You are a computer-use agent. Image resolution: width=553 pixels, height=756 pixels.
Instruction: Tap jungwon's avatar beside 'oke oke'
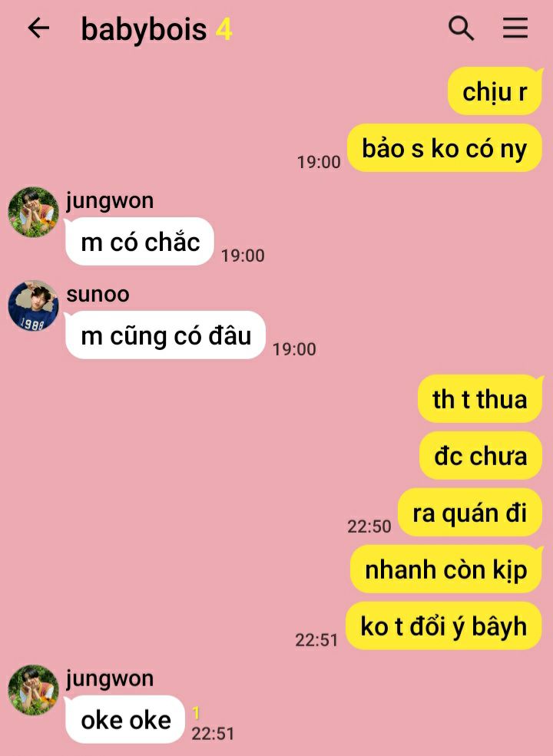[x=33, y=690]
